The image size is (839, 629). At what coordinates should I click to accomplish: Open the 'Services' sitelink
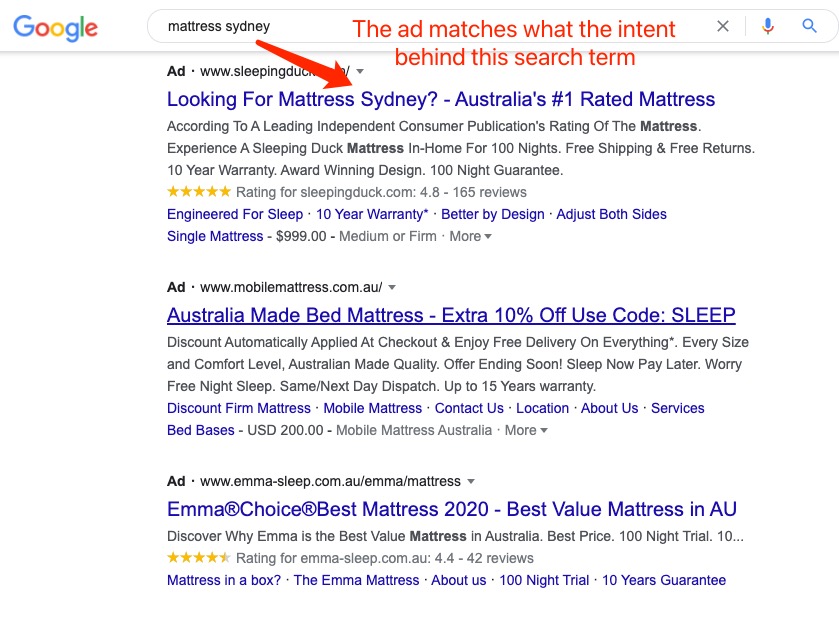click(677, 408)
